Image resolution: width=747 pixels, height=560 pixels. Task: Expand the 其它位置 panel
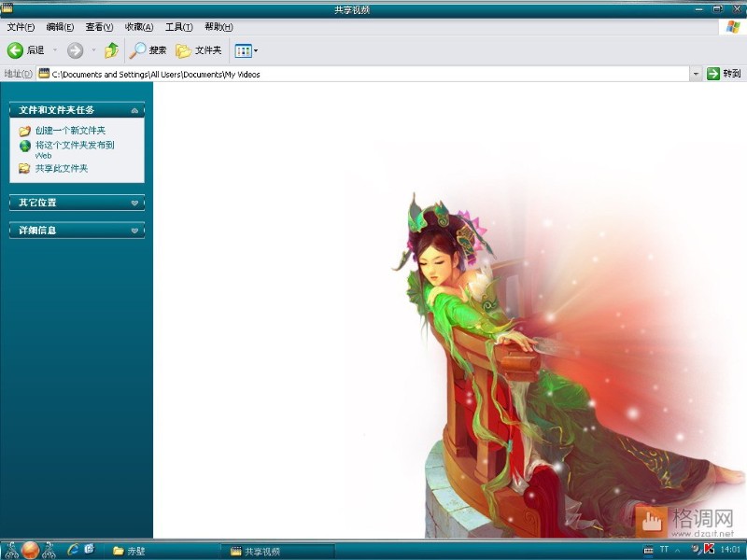[134, 203]
